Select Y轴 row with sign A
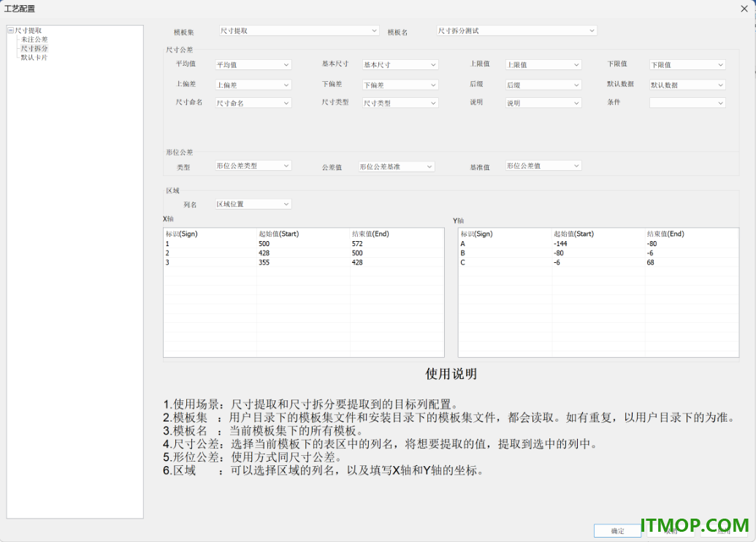756x542 pixels. click(598, 244)
